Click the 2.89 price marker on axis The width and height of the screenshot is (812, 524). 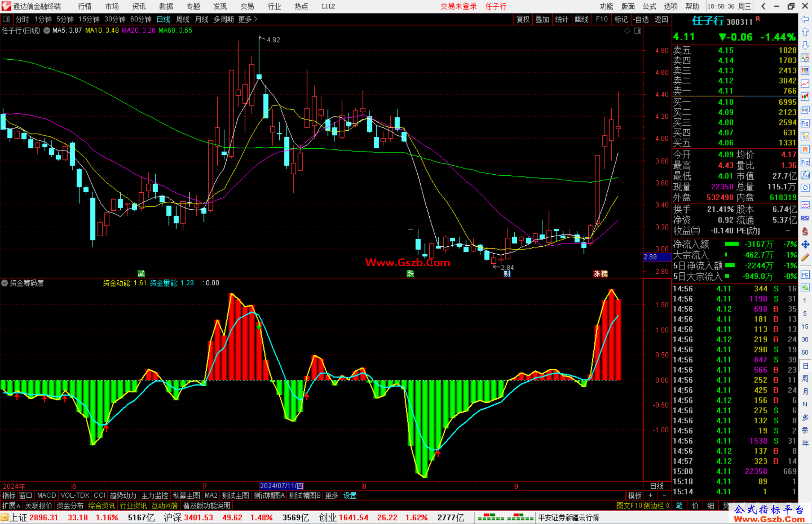(x=657, y=257)
